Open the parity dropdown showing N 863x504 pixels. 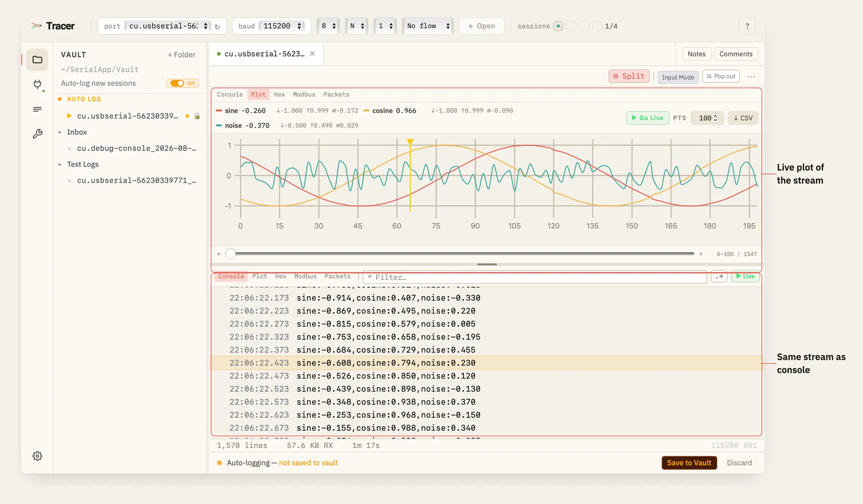(x=357, y=26)
